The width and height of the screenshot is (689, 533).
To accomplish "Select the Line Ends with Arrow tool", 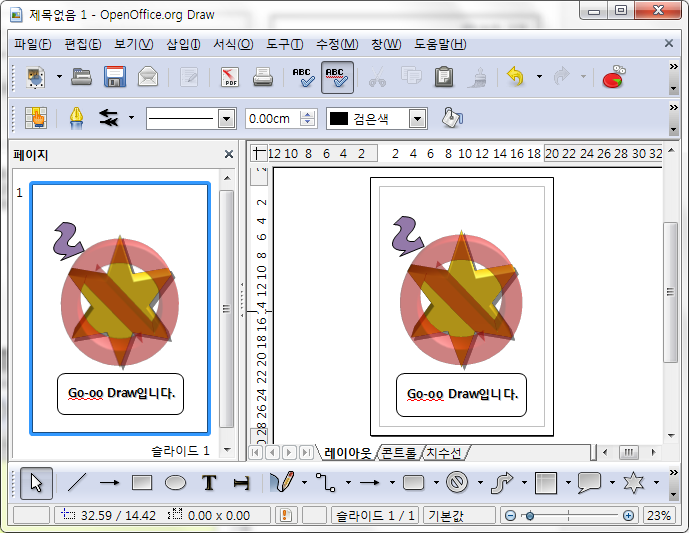I will pos(109,482).
